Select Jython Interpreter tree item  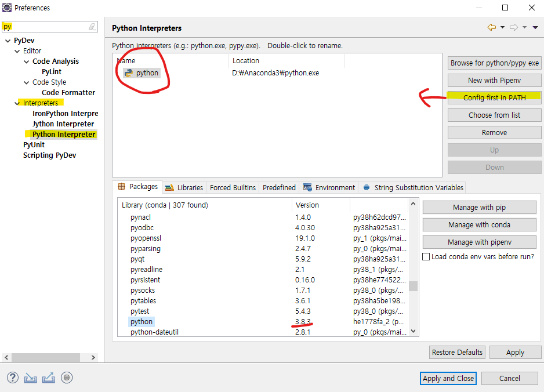pyautogui.click(x=63, y=124)
